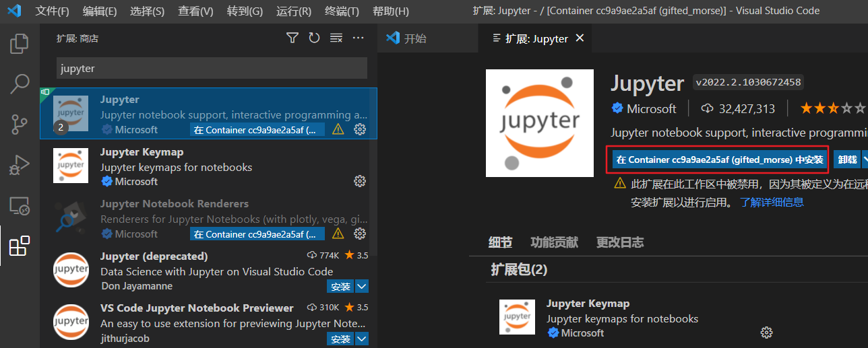Click publisher name Don Jayamanne
The height and width of the screenshot is (348, 868).
point(136,286)
